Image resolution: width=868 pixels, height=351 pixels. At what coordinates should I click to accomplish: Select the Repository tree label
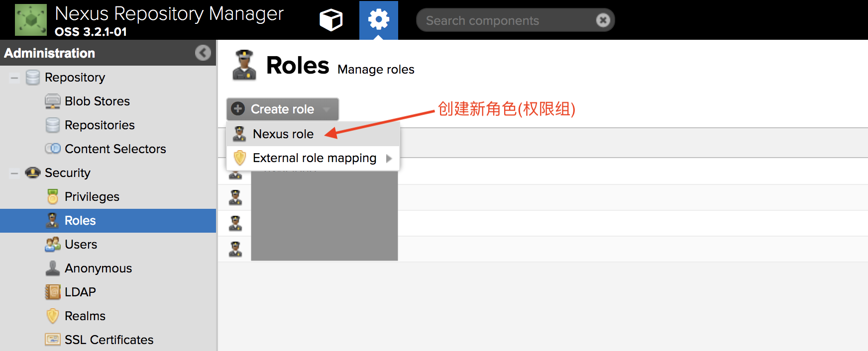point(75,78)
